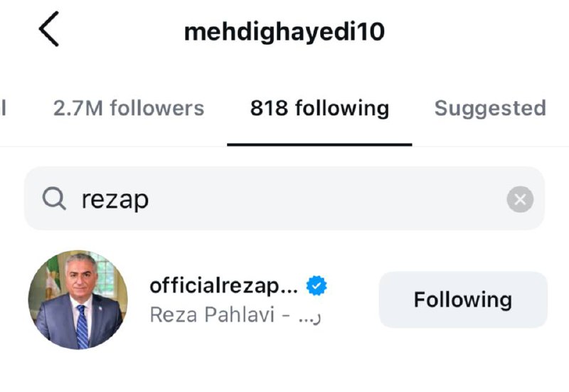Open the Suggested tab

tap(490, 108)
